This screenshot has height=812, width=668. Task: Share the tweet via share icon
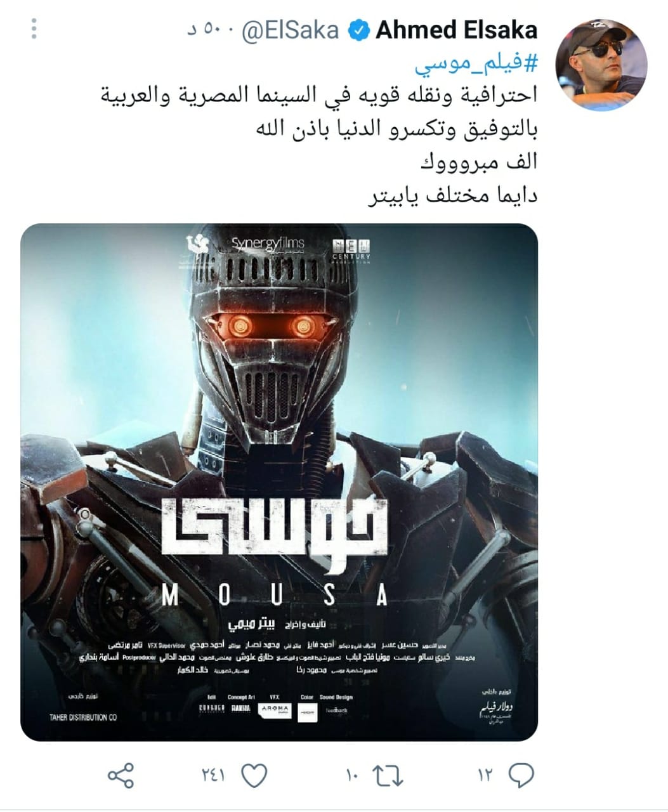coord(121,776)
